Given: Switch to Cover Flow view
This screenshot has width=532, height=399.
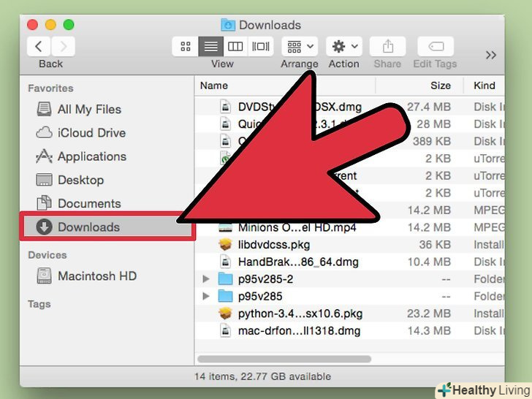Looking at the screenshot, I should pyautogui.click(x=261, y=46).
